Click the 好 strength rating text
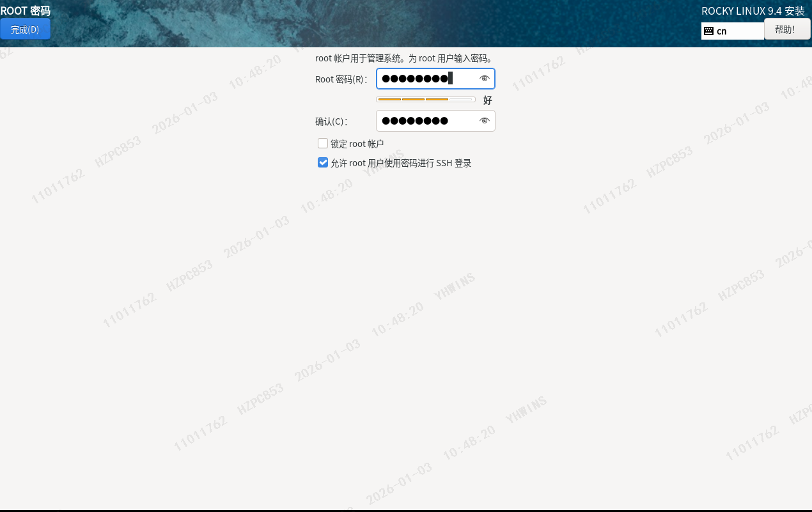This screenshot has height=512, width=812. tap(488, 100)
